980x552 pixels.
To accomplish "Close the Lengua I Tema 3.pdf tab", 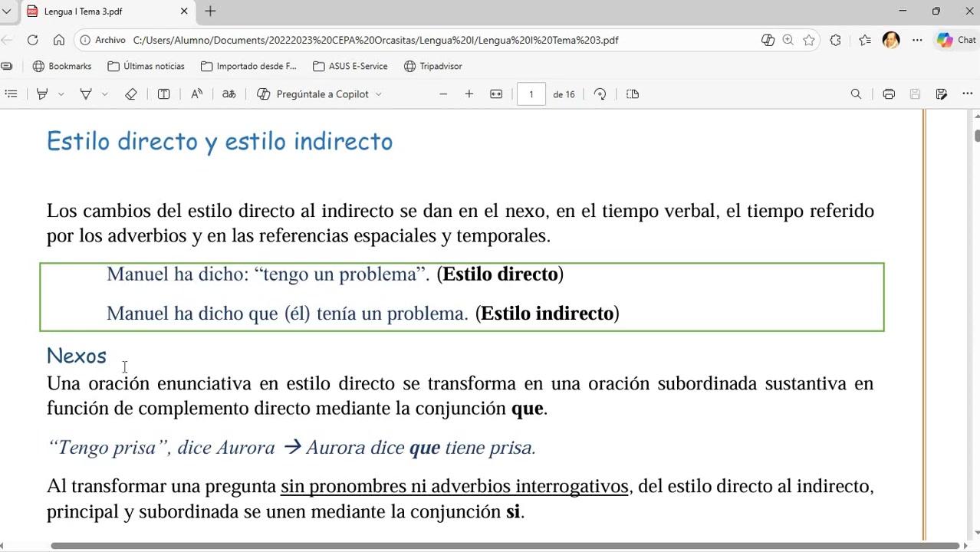I will pos(184,11).
